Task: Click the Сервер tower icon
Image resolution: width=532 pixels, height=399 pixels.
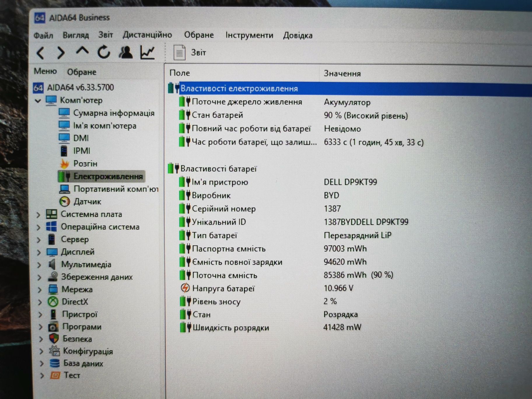Action: [x=52, y=239]
